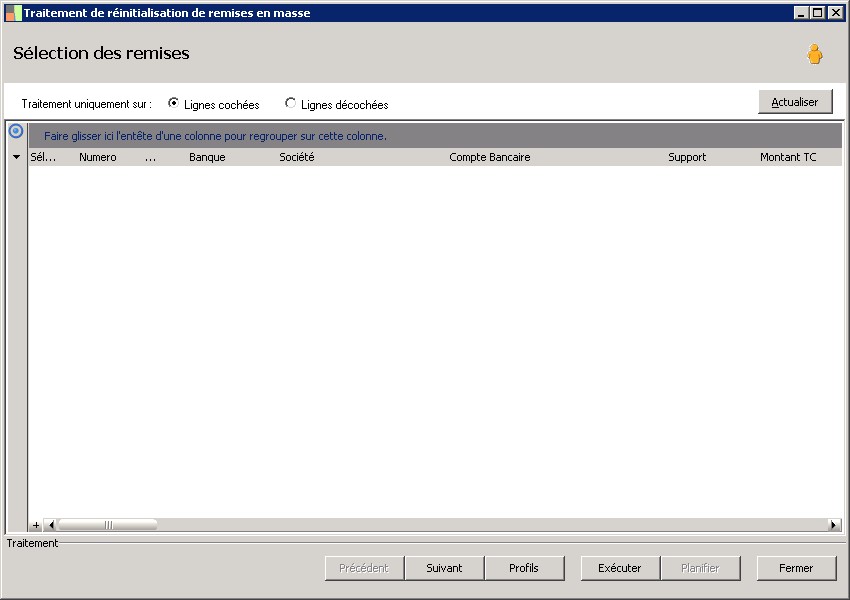The height and width of the screenshot is (600, 850).
Task: Sort by the Support column header
Action: click(687, 157)
